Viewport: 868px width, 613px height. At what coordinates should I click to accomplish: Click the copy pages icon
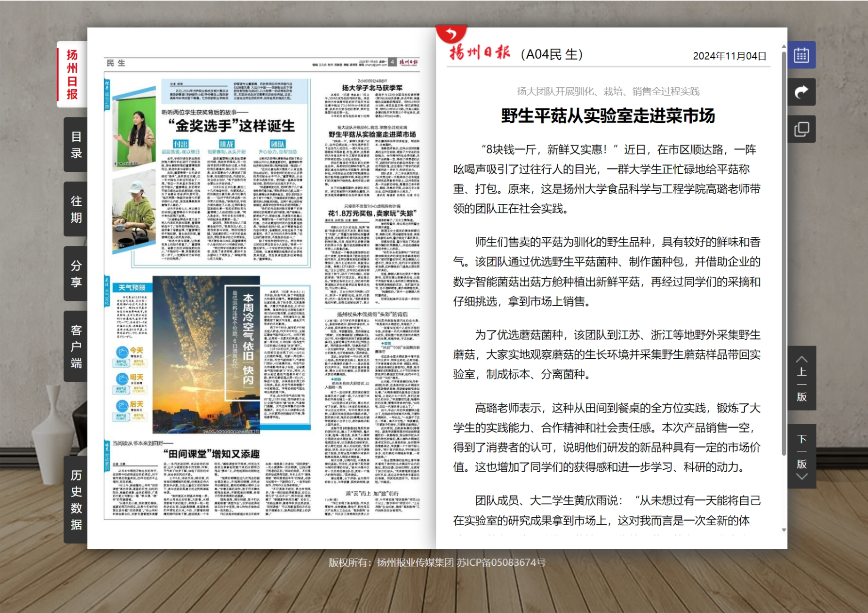coord(801,129)
